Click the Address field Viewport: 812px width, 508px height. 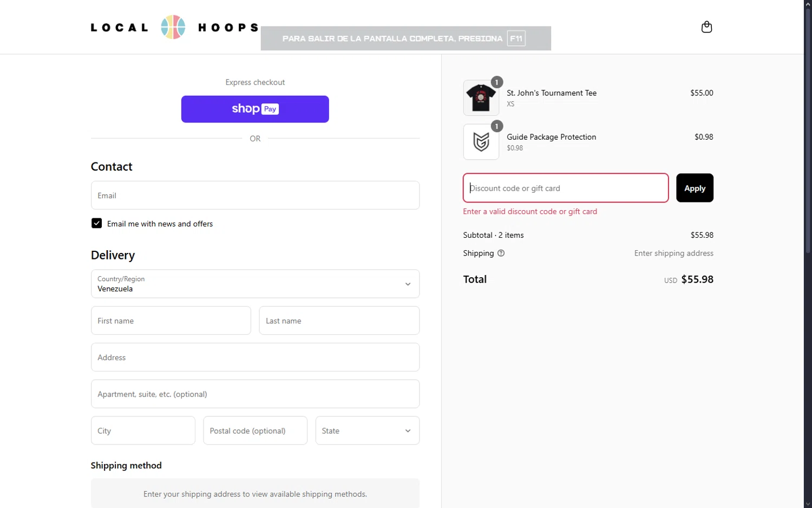255,357
